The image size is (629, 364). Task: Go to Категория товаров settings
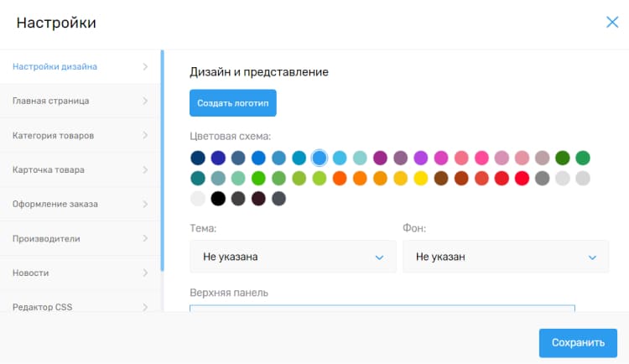(x=81, y=135)
